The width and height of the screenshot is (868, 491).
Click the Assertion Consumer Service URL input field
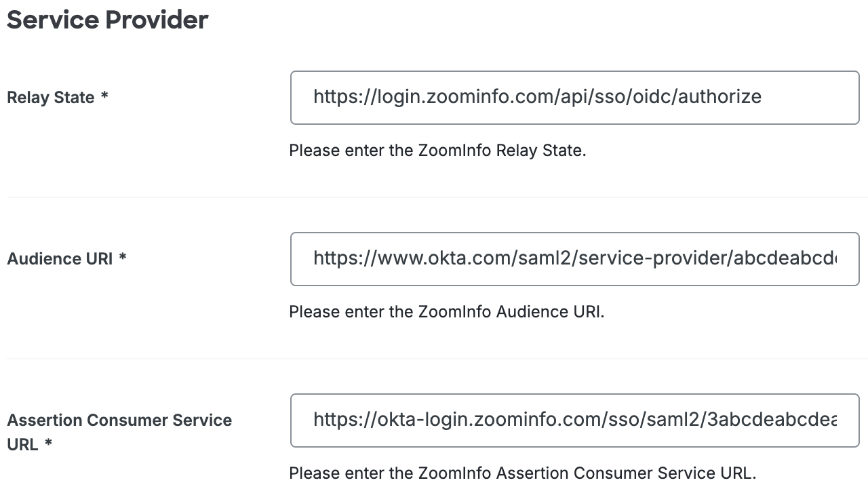coord(575,420)
